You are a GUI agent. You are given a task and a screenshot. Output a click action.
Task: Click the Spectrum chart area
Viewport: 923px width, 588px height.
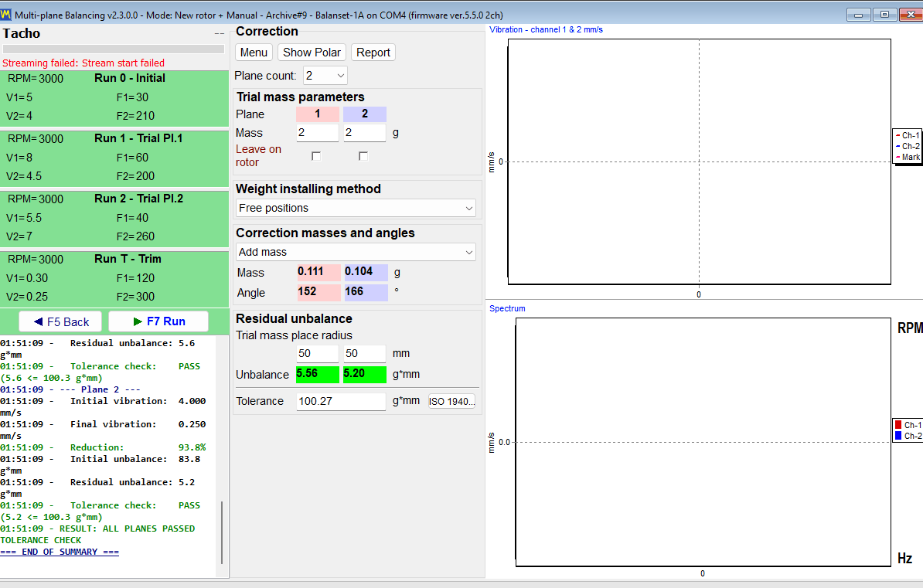click(x=703, y=442)
